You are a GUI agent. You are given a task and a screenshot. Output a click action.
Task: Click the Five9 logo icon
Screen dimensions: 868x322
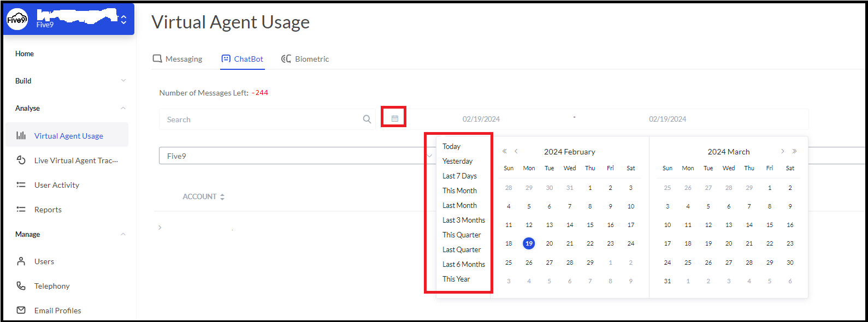[x=17, y=20]
